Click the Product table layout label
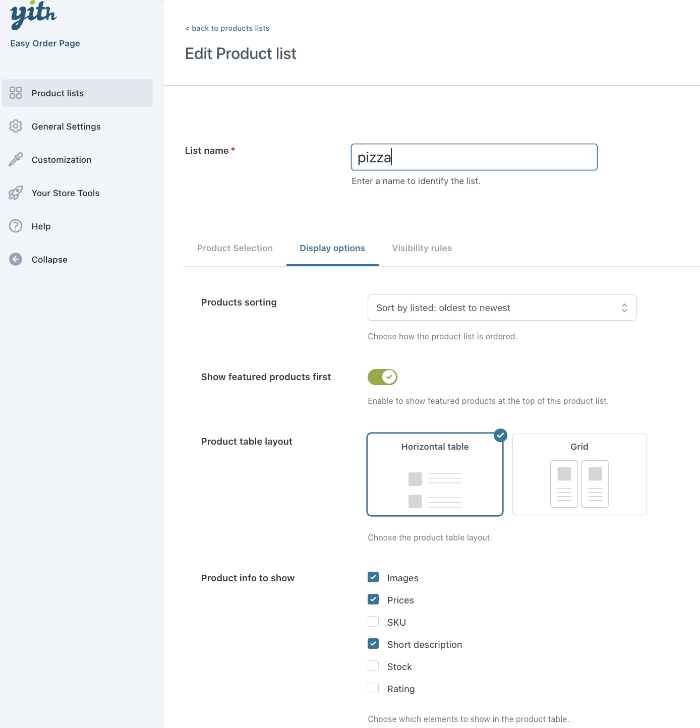This screenshot has height=728, width=700. (247, 441)
